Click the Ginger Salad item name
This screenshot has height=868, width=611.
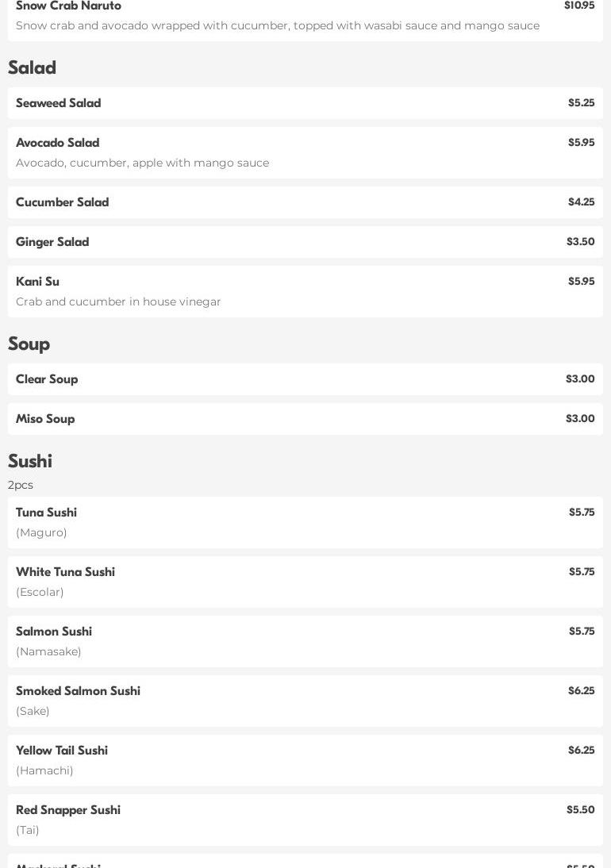click(x=52, y=242)
